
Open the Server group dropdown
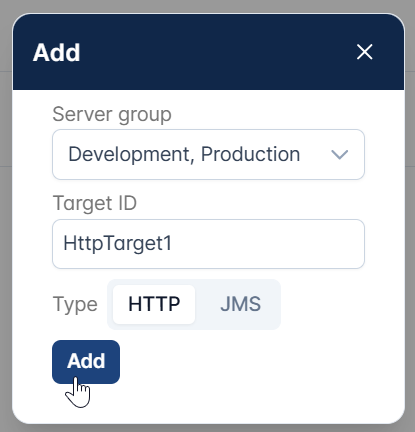tap(208, 154)
